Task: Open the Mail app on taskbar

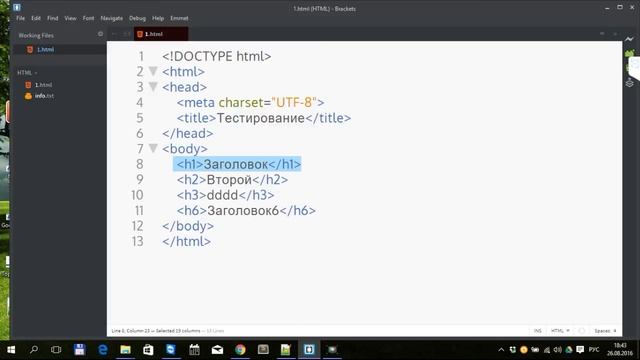Action: click(217, 350)
